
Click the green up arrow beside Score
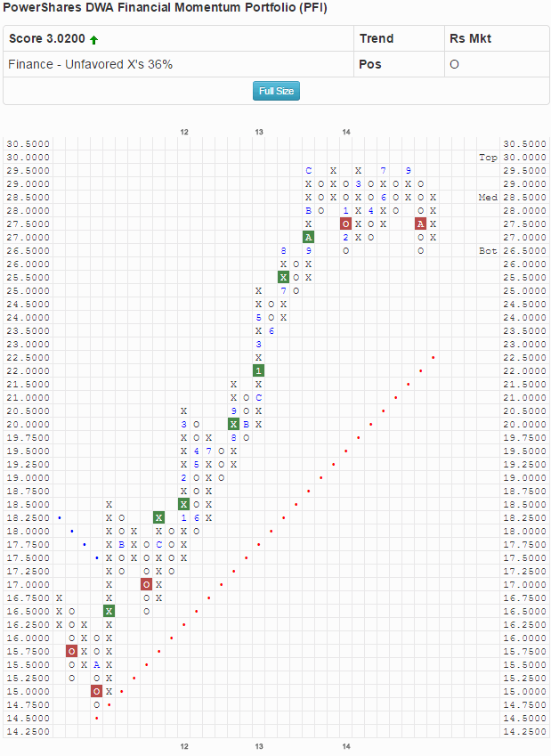coord(94,40)
